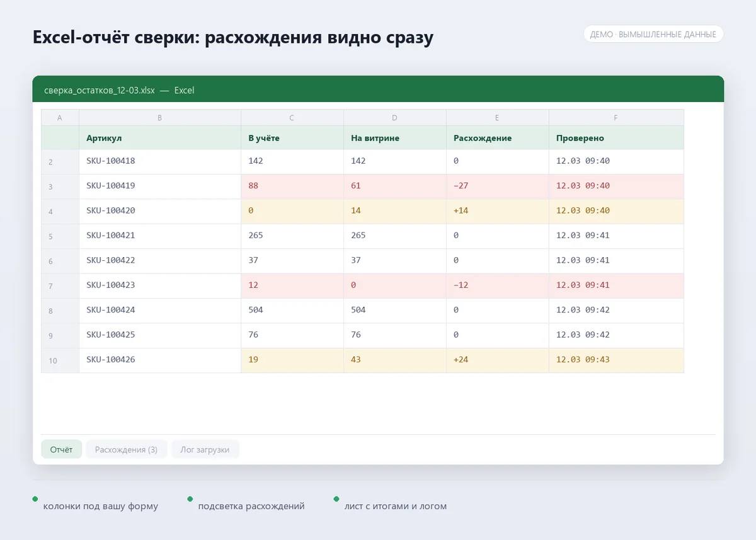Click the В учёте value 265
The image size is (756, 540).
(292, 236)
